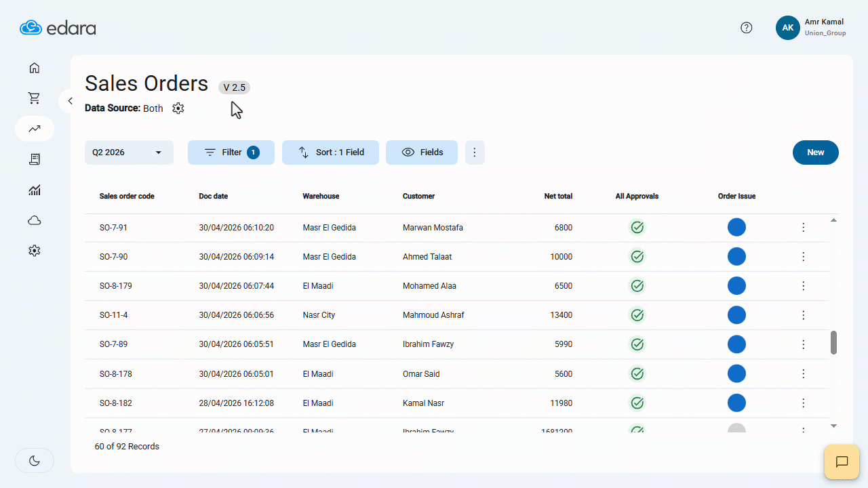
Task: Open the AK user avatar
Action: pyautogui.click(x=788, y=28)
